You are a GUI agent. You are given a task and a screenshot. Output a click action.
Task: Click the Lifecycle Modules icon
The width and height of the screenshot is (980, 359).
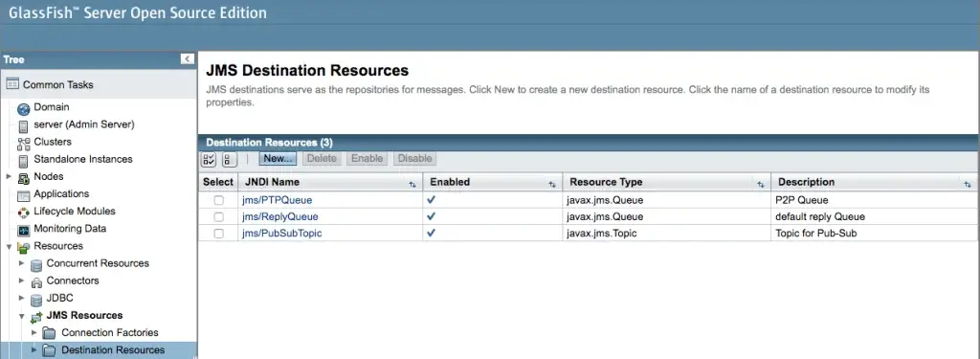[24, 213]
